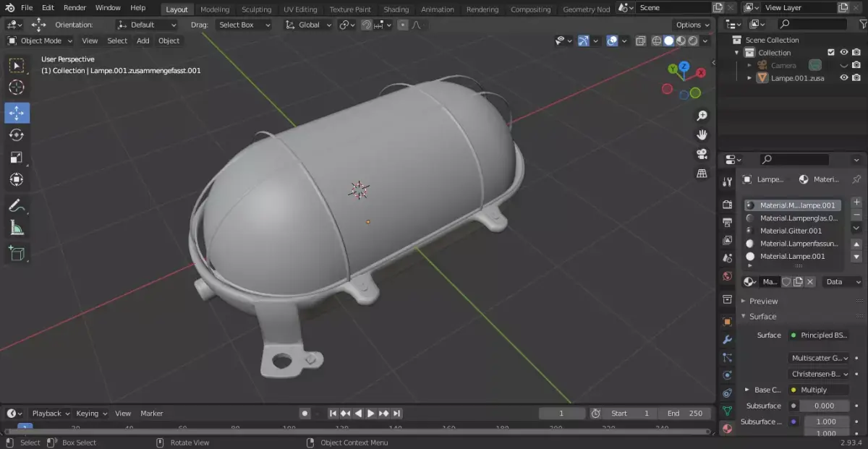Viewport: 868px width, 449px height.
Task: Toggle visibility of Camera in outliner
Action: click(843, 65)
